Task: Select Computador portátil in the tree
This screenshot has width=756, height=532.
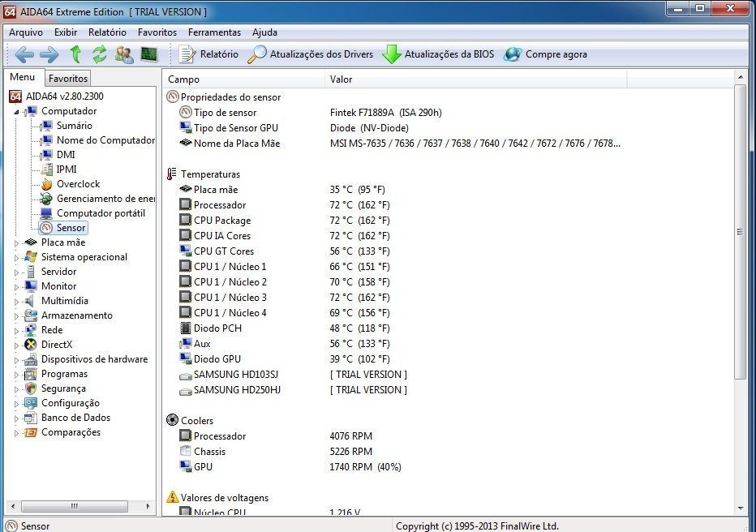Action: tap(101, 213)
